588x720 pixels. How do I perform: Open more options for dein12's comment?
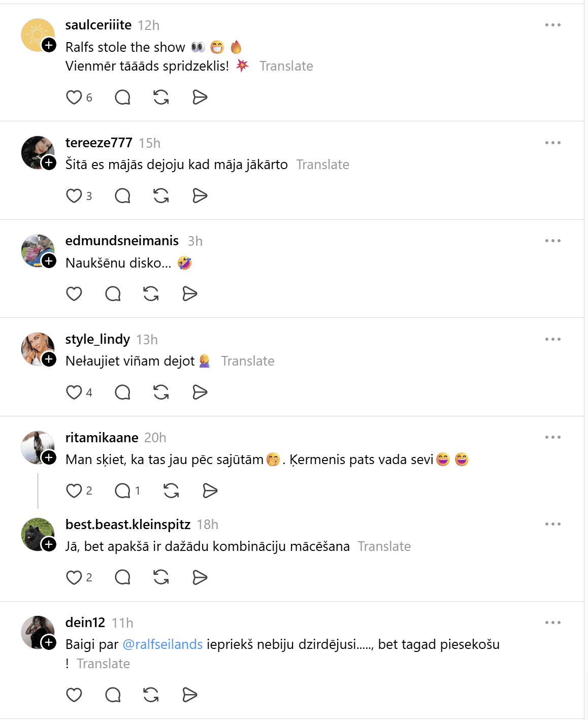pos(552,623)
